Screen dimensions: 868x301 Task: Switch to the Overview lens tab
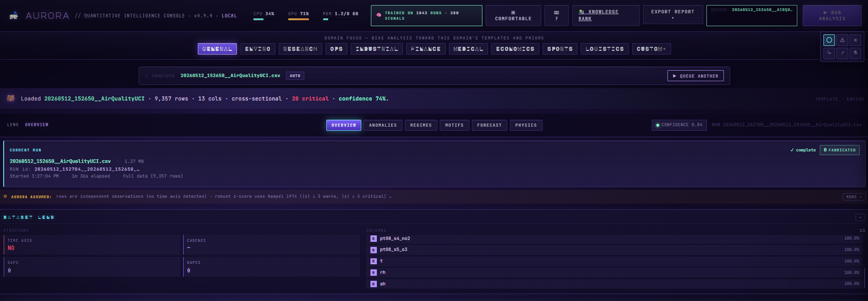click(x=344, y=125)
